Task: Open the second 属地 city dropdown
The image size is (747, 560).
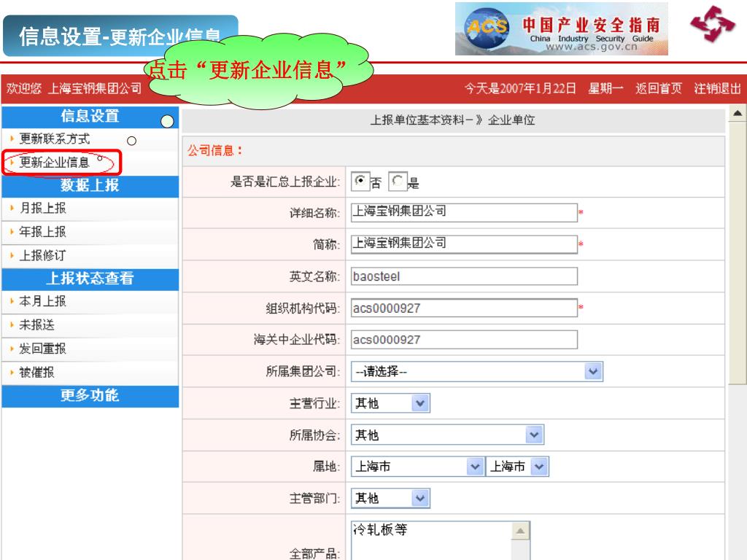Action: [517, 467]
